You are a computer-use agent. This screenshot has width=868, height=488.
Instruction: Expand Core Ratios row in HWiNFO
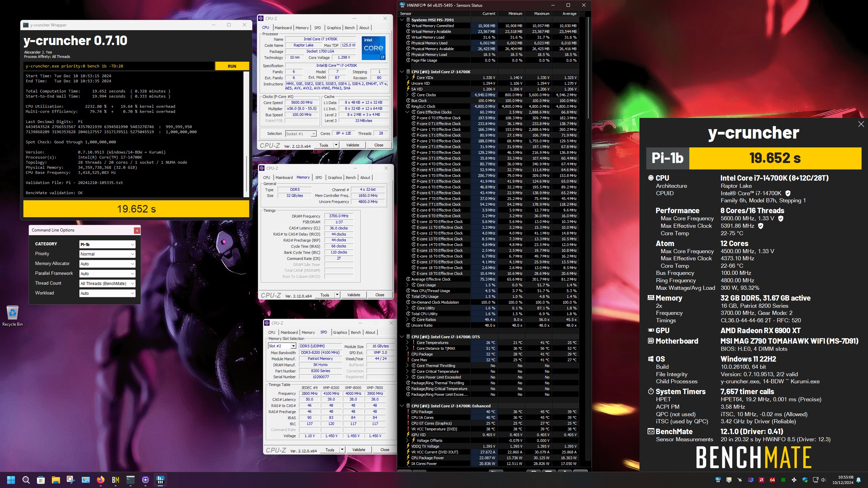coord(407,320)
